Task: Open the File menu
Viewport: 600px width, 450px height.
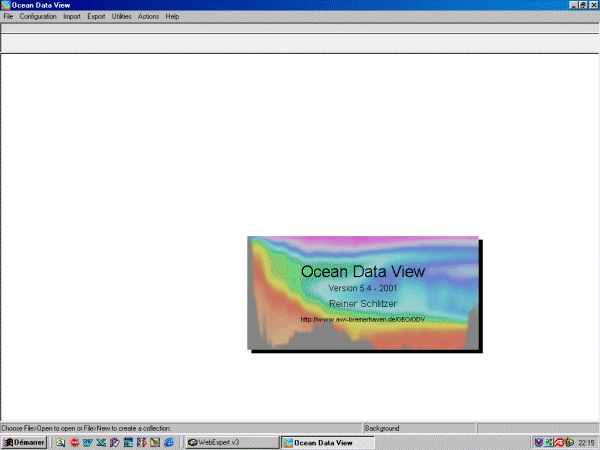Action: (x=8, y=16)
